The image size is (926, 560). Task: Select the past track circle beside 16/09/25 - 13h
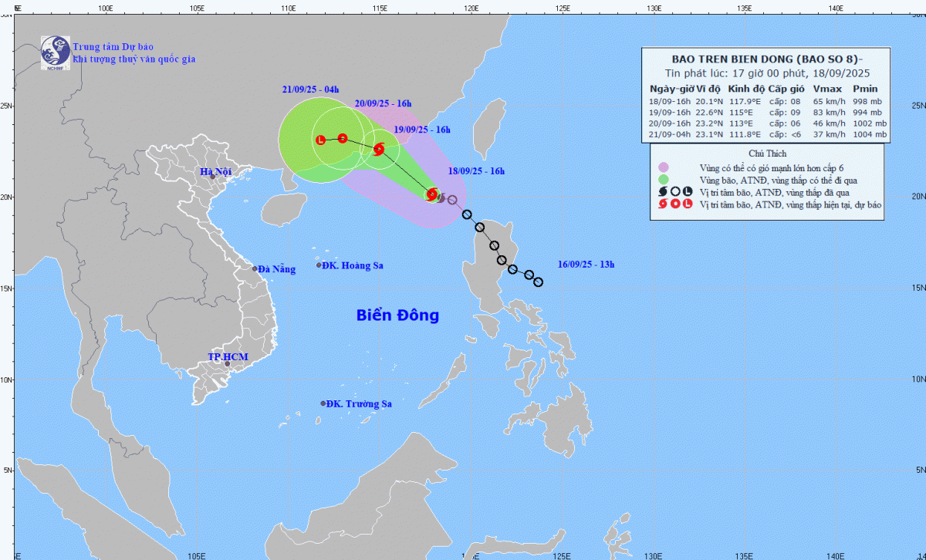[538, 282]
